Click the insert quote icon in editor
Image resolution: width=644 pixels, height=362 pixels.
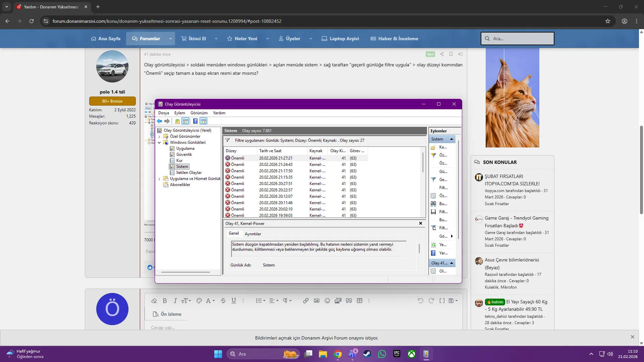(349, 301)
